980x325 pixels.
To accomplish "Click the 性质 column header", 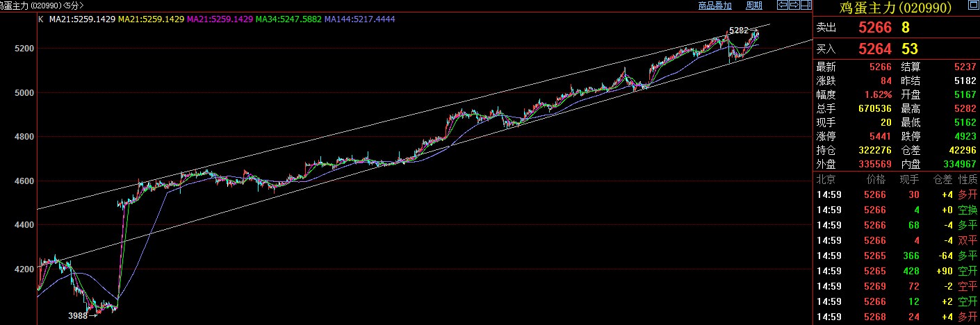I will pos(967,179).
